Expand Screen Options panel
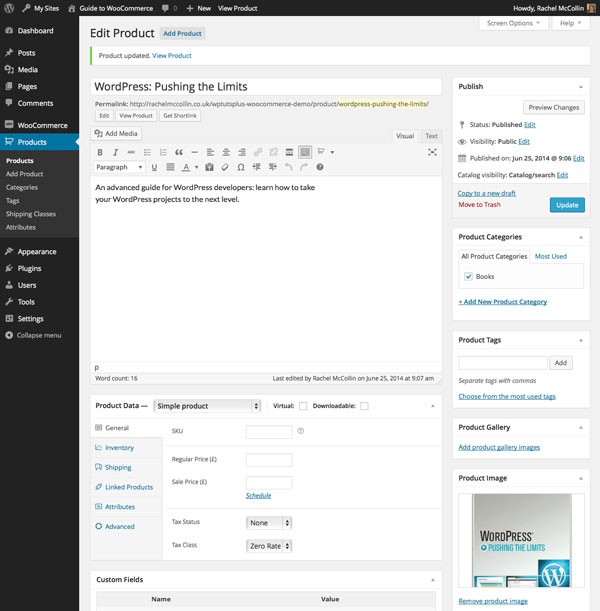Viewport: 600px width, 611px height. tap(513, 23)
